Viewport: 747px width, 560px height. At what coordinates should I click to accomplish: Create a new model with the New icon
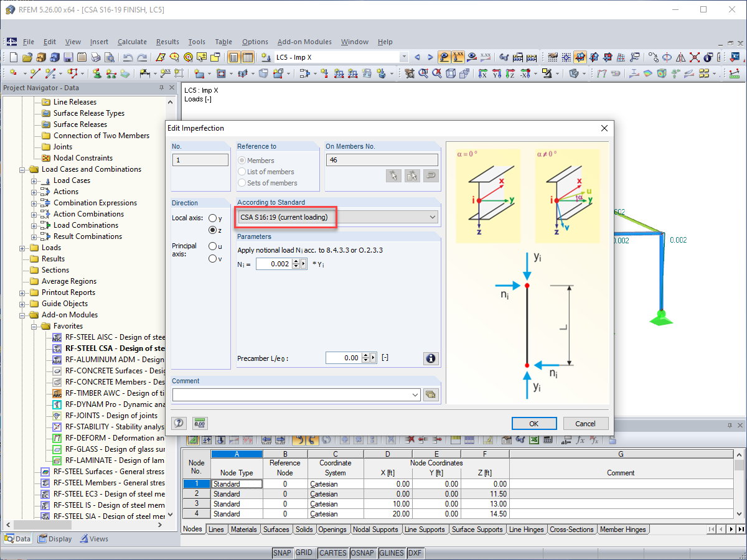[x=13, y=57]
